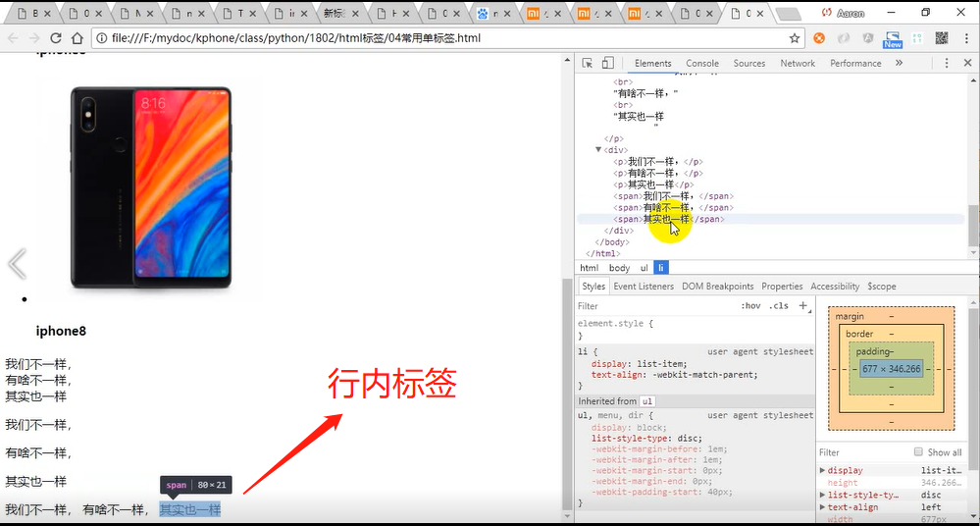Screen dimensions: 980x526
Task: Click the browser forward arrow
Action: click(x=34, y=38)
